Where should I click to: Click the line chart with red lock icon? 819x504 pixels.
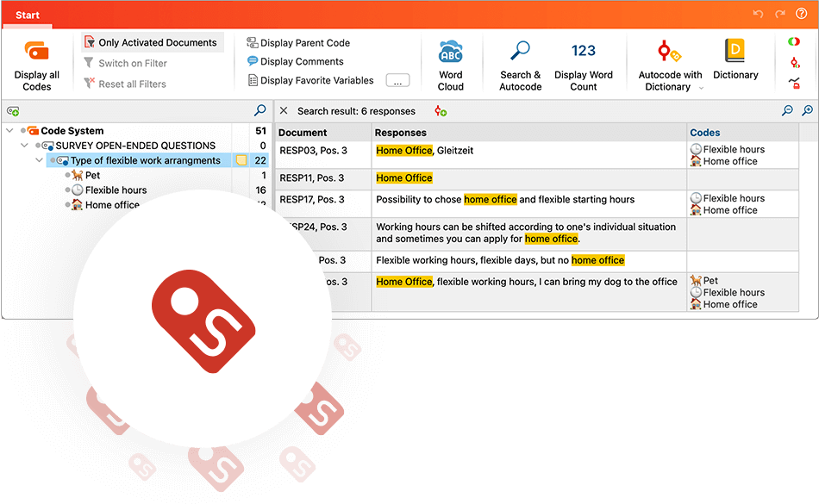tap(795, 83)
